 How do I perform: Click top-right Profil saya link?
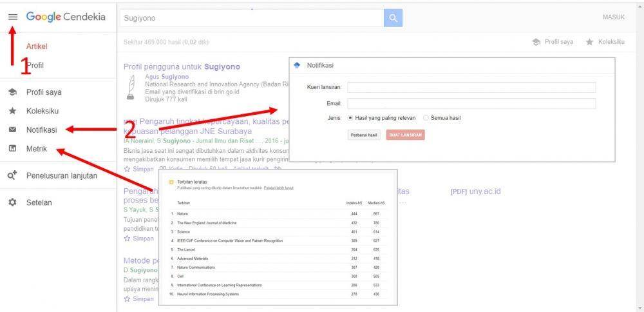pos(558,42)
